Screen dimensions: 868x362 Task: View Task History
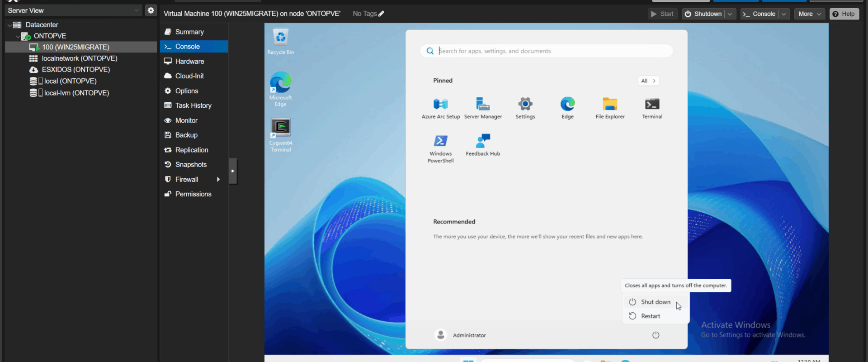(194, 105)
